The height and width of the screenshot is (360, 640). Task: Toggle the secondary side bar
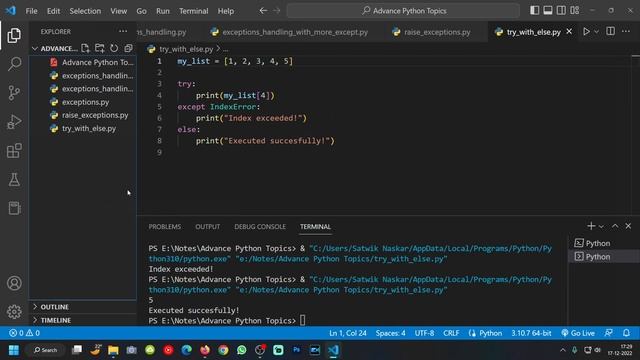561,11
